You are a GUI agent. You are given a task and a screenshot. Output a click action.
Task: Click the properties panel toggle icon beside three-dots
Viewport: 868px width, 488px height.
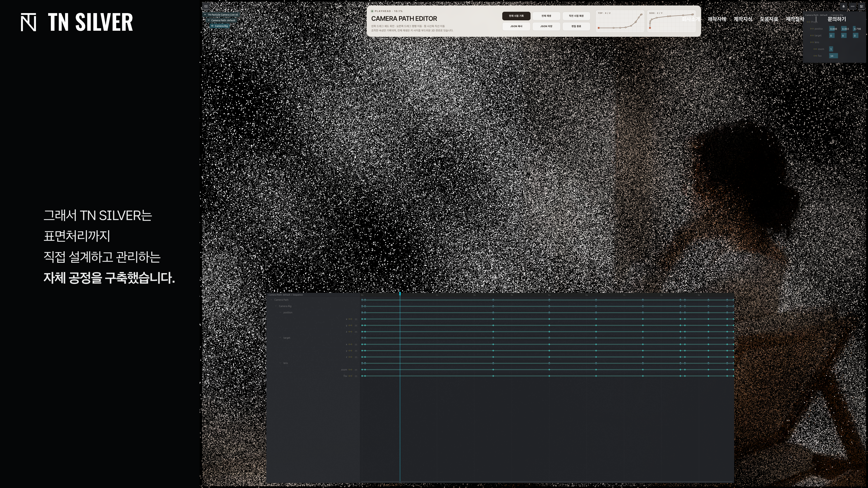pyautogui.click(x=862, y=6)
